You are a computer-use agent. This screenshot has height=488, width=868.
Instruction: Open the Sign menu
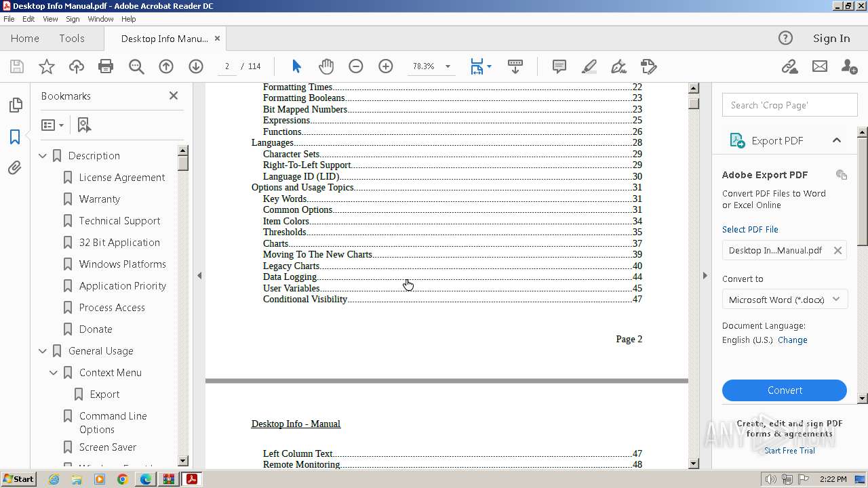(73, 19)
